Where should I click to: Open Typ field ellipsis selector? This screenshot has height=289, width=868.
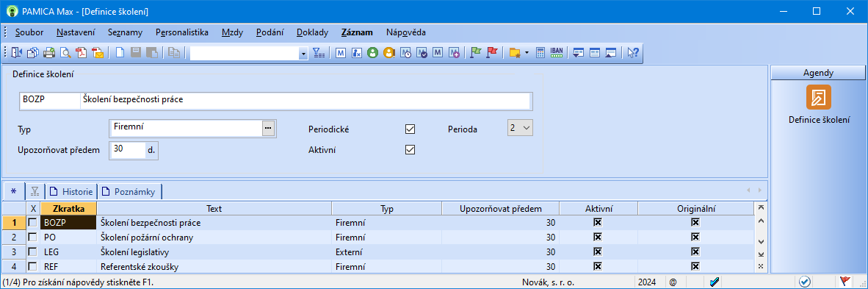[x=268, y=128]
